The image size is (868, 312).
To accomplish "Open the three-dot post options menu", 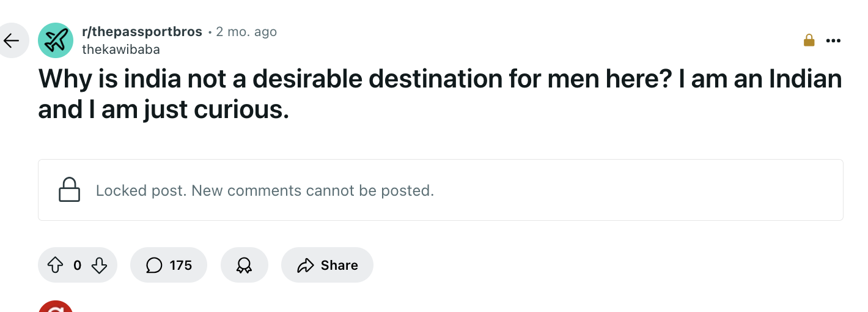I will (x=833, y=41).
